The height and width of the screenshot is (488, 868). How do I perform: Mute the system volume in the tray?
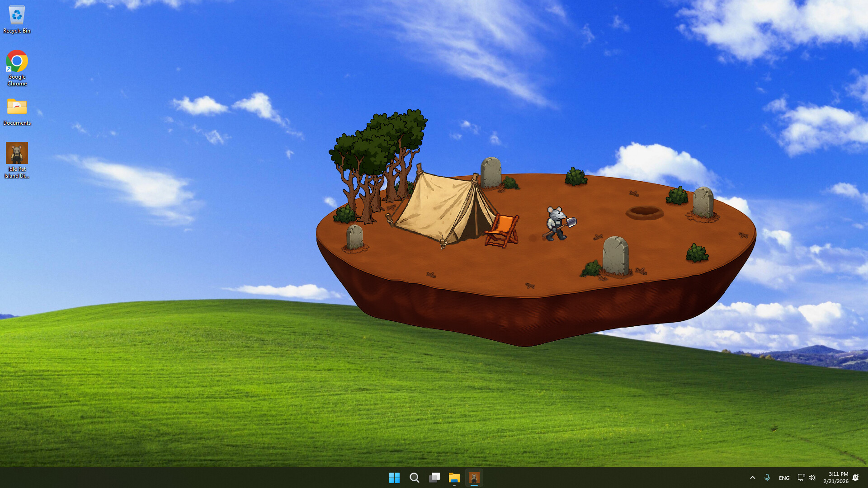[812, 478]
